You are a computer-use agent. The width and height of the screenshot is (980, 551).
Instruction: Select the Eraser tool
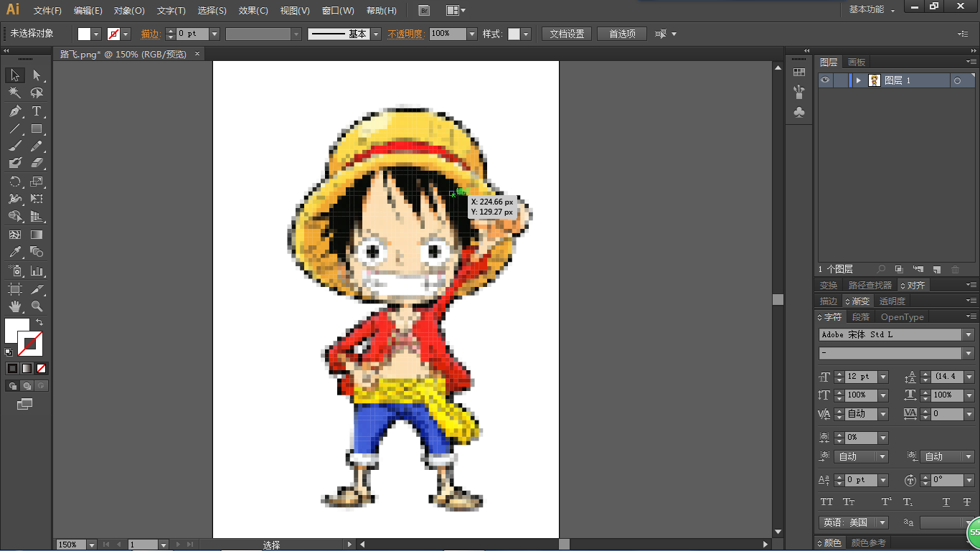pos(37,164)
